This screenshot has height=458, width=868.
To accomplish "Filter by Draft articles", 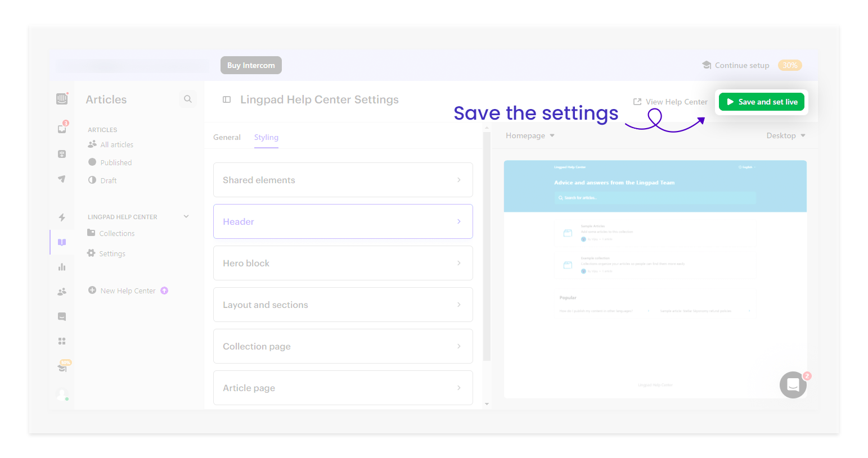I will point(109,180).
